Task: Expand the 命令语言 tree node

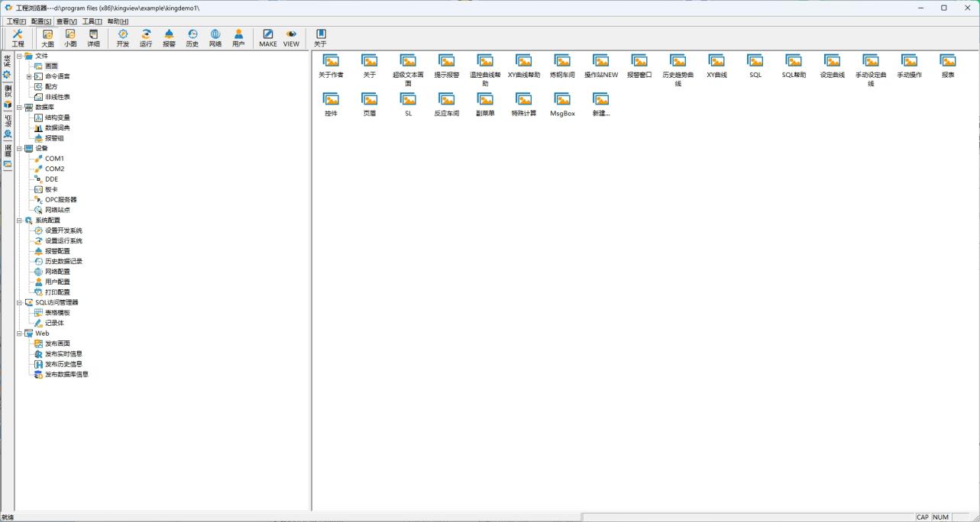Action: click(29, 76)
